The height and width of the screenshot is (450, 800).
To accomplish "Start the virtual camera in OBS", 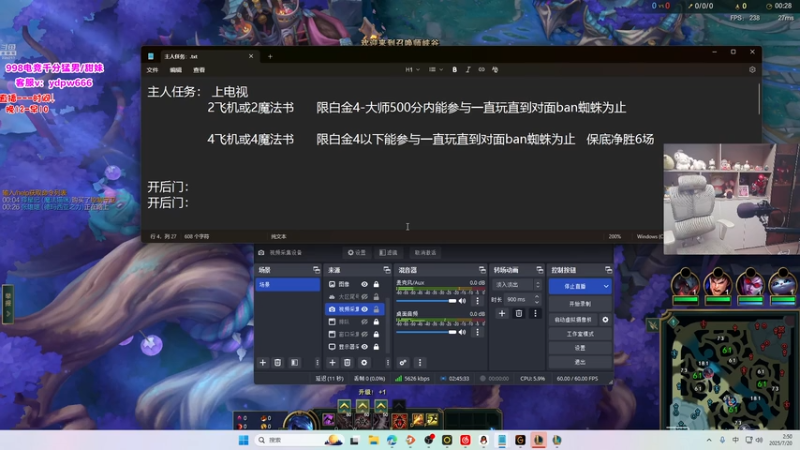I will 573,320.
